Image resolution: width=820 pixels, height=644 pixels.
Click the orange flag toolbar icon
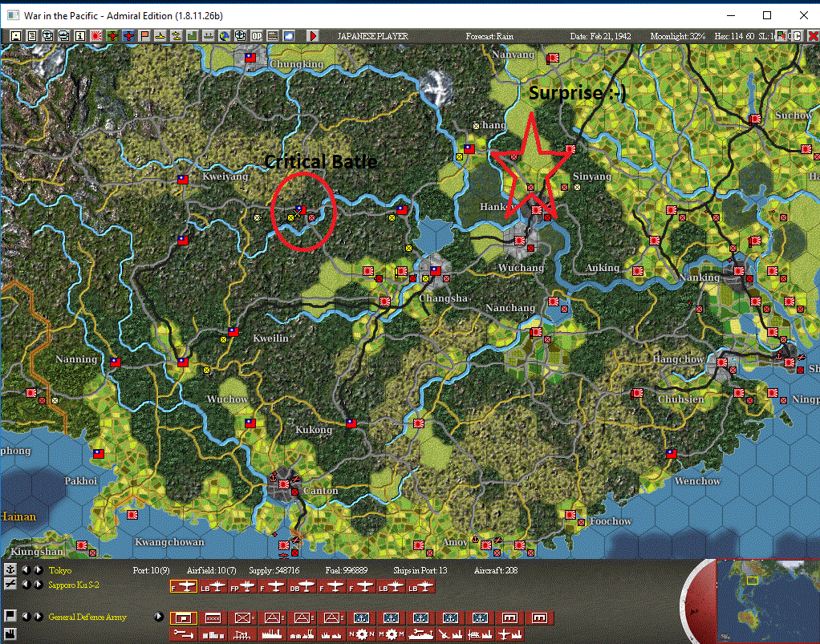point(144,36)
